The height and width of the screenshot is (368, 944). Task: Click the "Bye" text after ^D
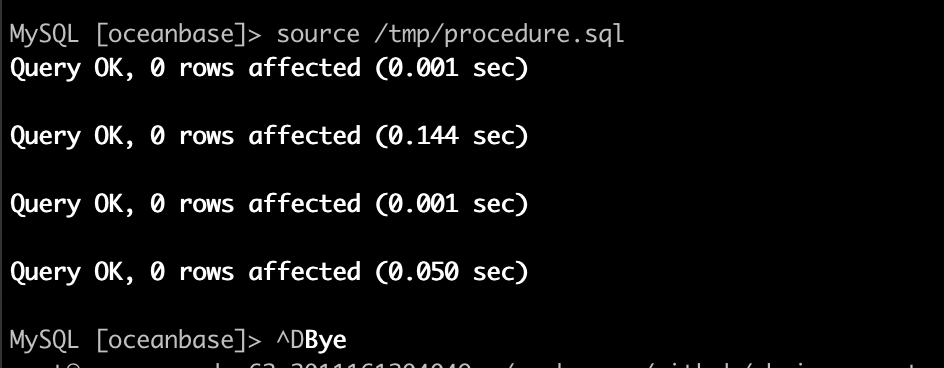pos(326,341)
